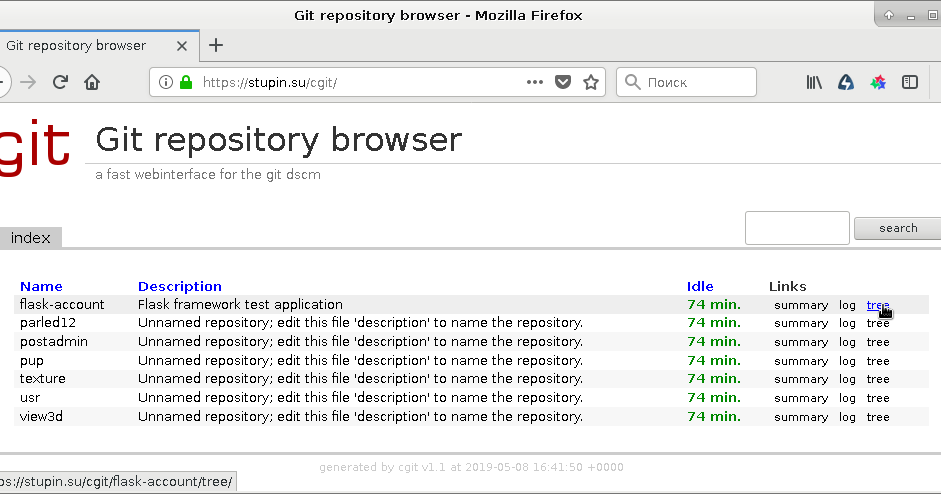
Task: Go to the Firefox home page
Action: pyautogui.click(x=92, y=82)
